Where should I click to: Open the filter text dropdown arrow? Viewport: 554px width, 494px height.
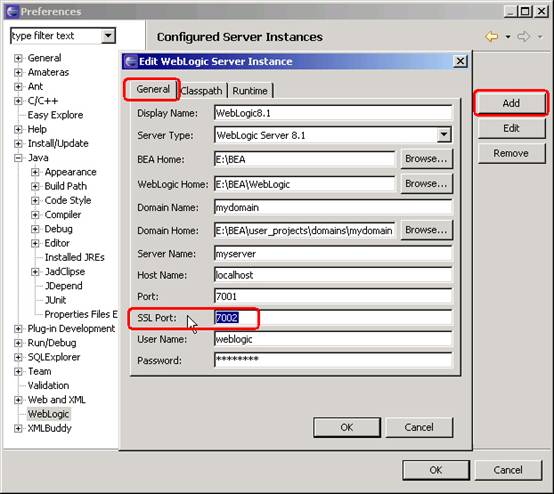(x=108, y=36)
